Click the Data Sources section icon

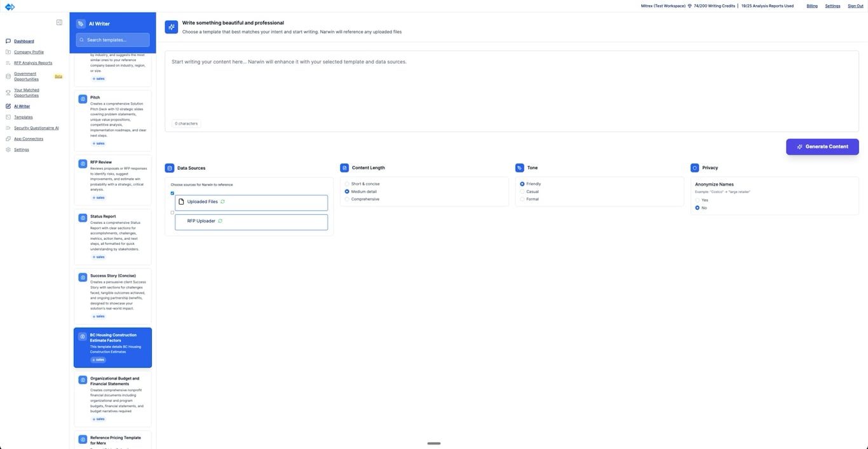click(170, 168)
